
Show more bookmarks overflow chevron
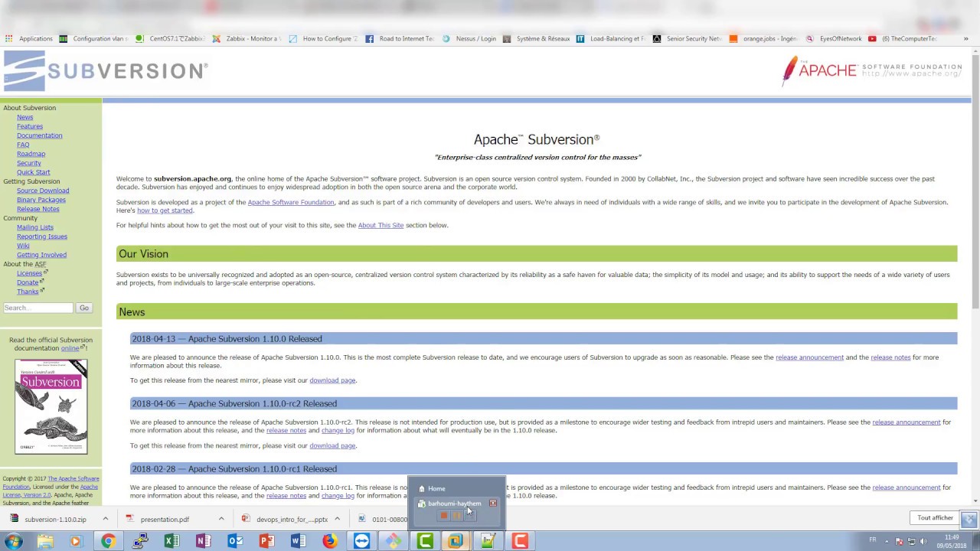965,38
